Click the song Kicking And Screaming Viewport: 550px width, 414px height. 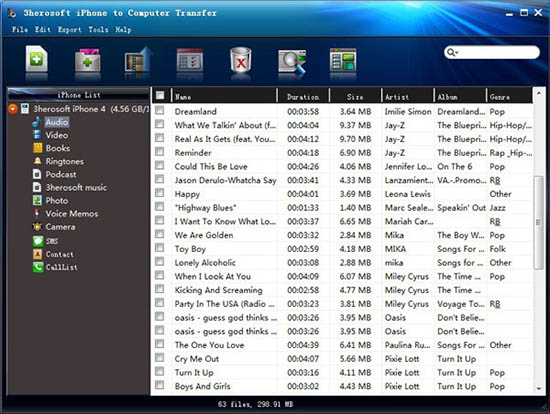tap(218, 290)
